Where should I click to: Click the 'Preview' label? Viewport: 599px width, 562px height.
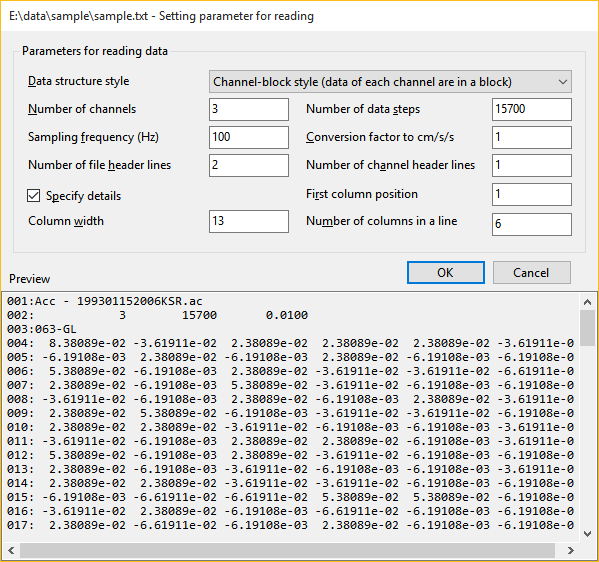(29, 279)
